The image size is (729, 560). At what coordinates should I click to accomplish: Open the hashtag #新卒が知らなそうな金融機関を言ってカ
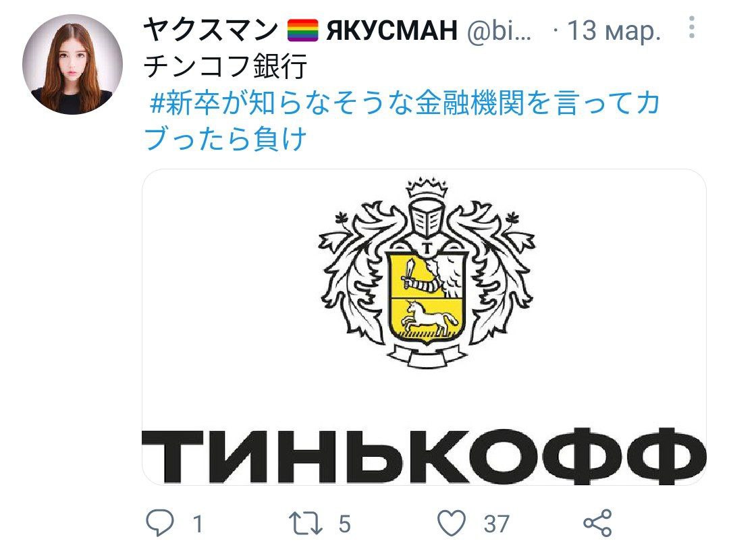coord(405,103)
